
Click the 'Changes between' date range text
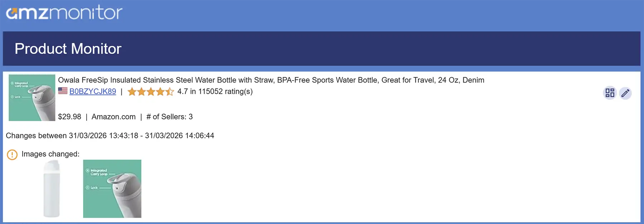coord(36,136)
